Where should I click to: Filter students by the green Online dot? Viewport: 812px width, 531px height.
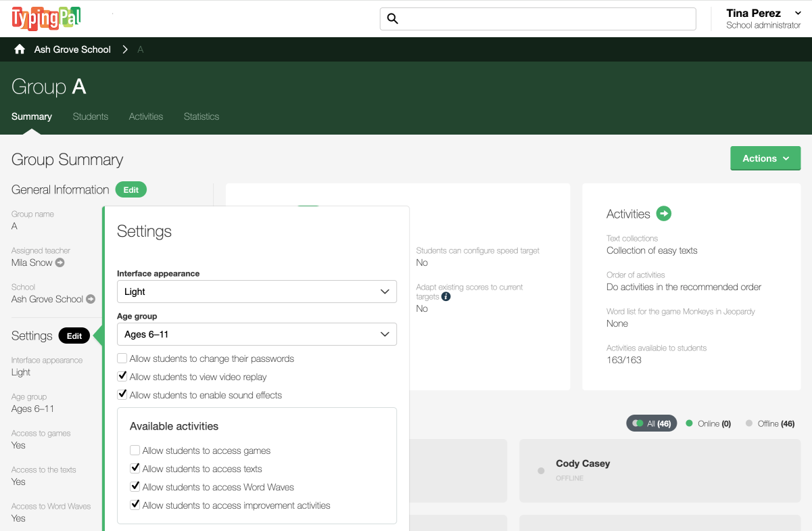pyautogui.click(x=690, y=423)
